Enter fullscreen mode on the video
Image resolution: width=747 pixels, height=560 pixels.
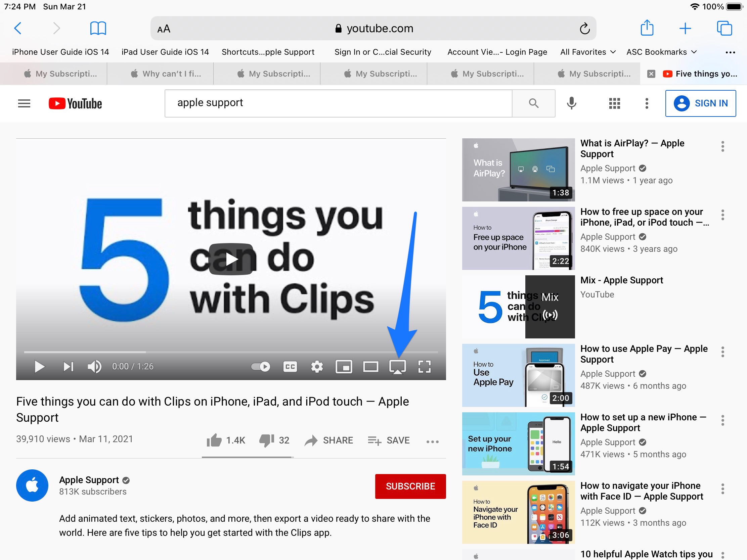click(x=424, y=367)
